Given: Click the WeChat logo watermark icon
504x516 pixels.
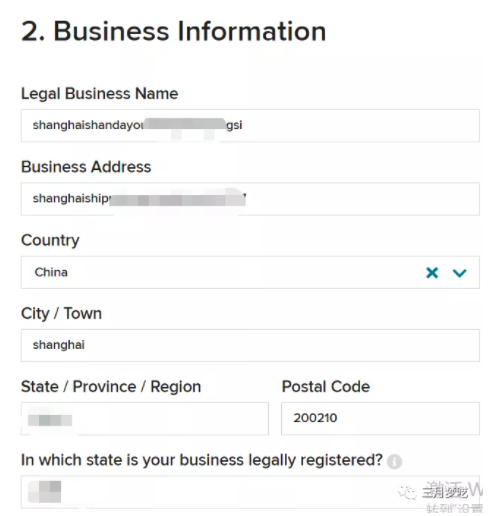Looking at the screenshot, I should coord(407,492).
